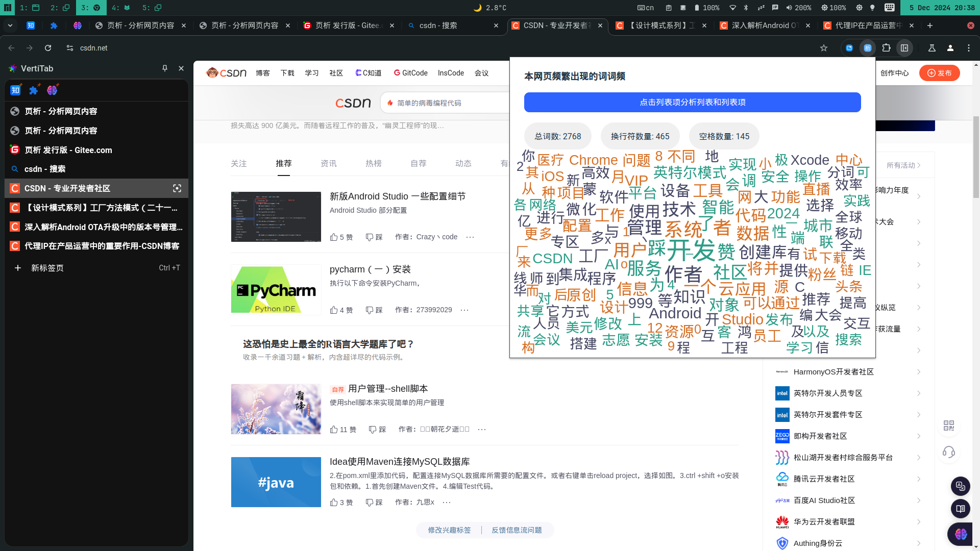Click the bookmark star icon
This screenshot has height=551, width=980.
(823, 48)
